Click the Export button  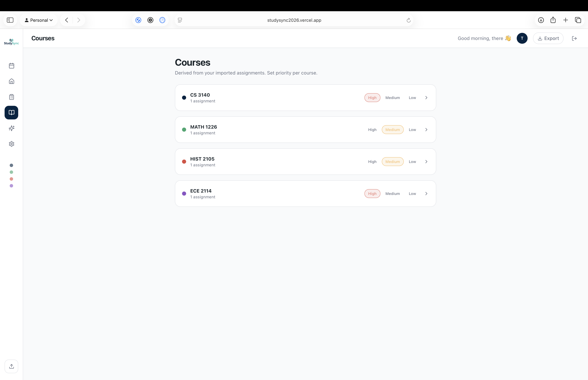click(x=548, y=38)
